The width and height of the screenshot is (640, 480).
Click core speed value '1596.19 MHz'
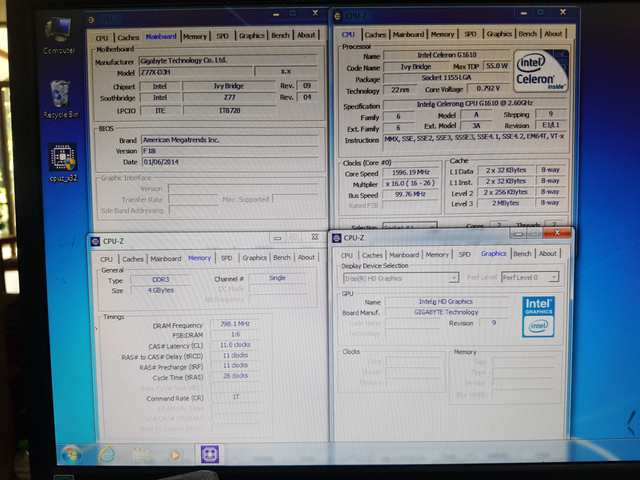[x=411, y=173]
